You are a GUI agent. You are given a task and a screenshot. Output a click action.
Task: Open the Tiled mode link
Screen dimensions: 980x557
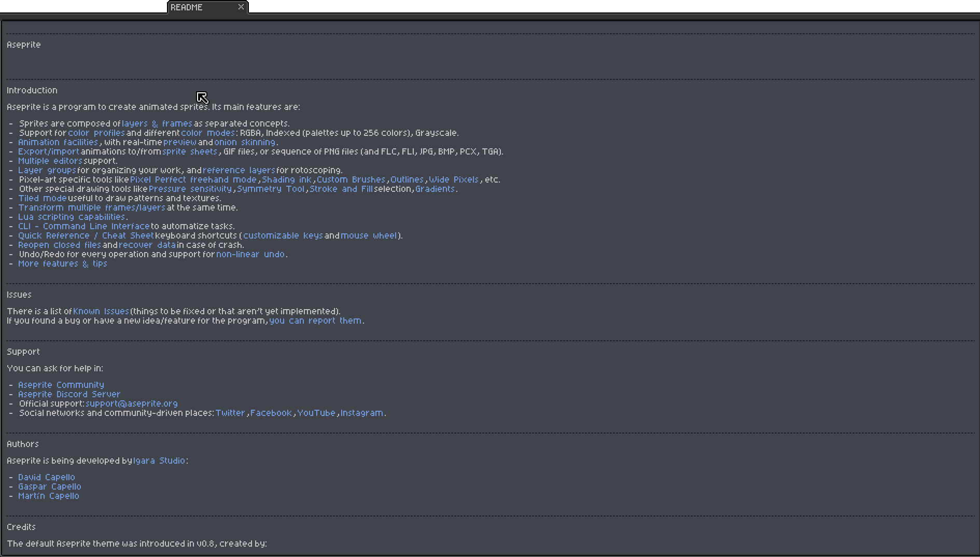[x=43, y=198]
